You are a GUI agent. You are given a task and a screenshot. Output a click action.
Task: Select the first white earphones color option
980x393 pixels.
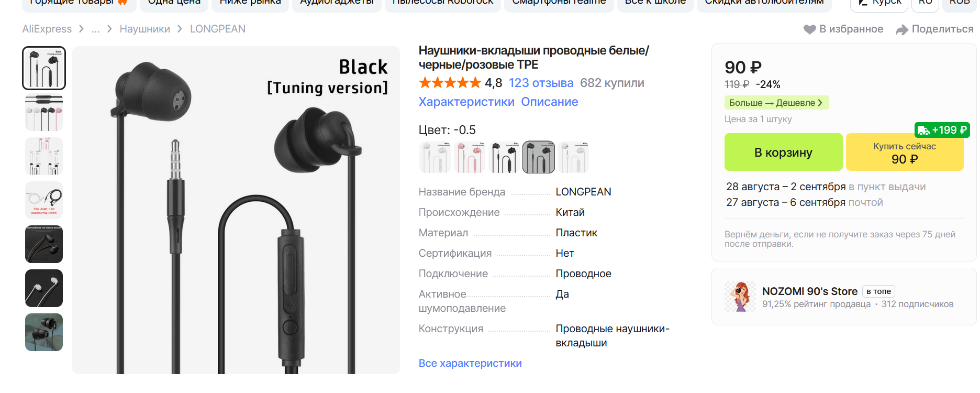[x=435, y=157]
